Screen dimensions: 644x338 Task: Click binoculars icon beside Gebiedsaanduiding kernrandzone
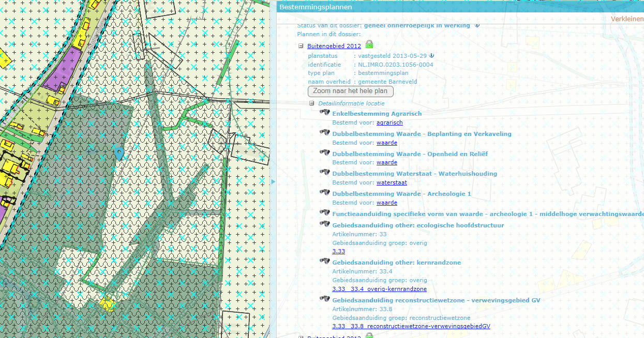tap(325, 261)
